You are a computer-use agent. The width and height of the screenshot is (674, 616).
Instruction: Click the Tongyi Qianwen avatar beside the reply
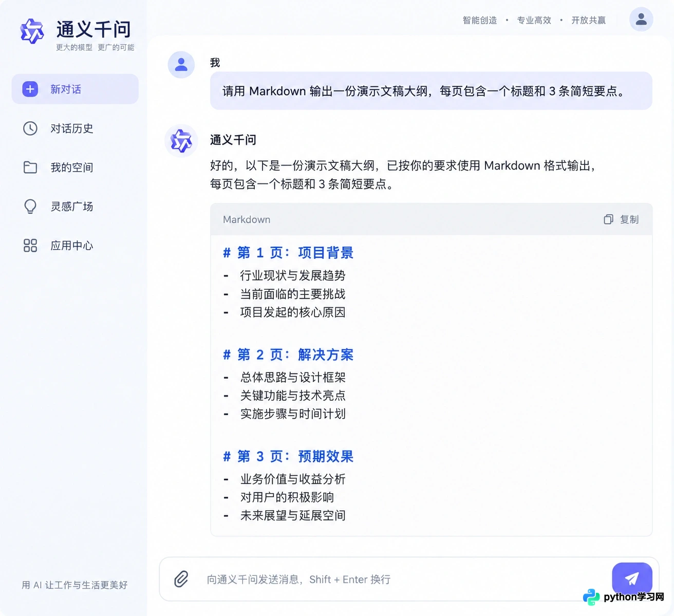pyautogui.click(x=181, y=141)
